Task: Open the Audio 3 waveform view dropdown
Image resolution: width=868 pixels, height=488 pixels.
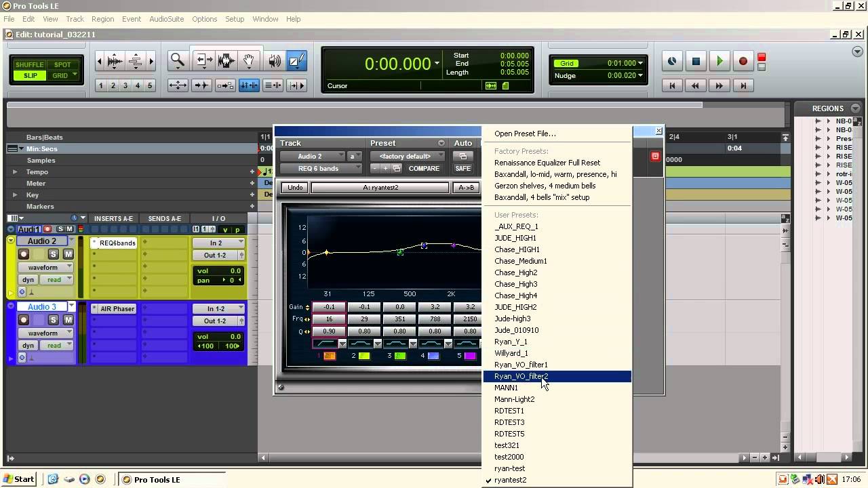Action: (45, 333)
